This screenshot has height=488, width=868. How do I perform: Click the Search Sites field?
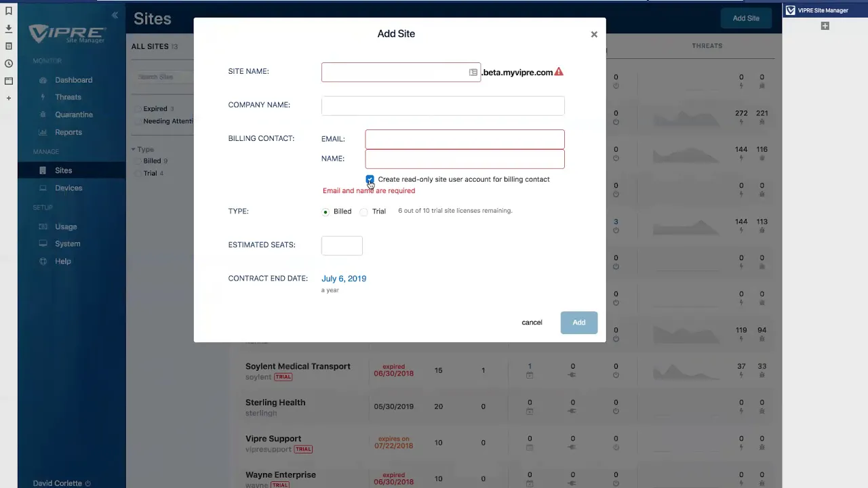click(x=163, y=77)
